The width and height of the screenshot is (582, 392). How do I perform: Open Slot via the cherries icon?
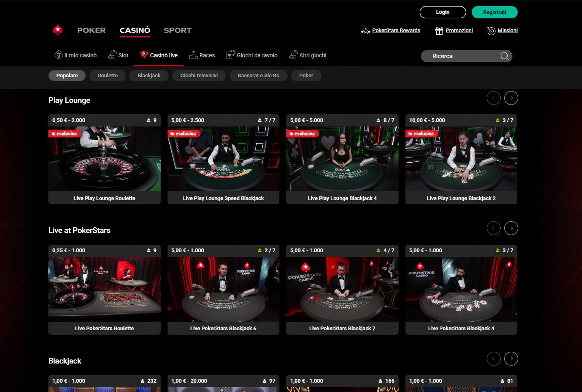point(113,55)
